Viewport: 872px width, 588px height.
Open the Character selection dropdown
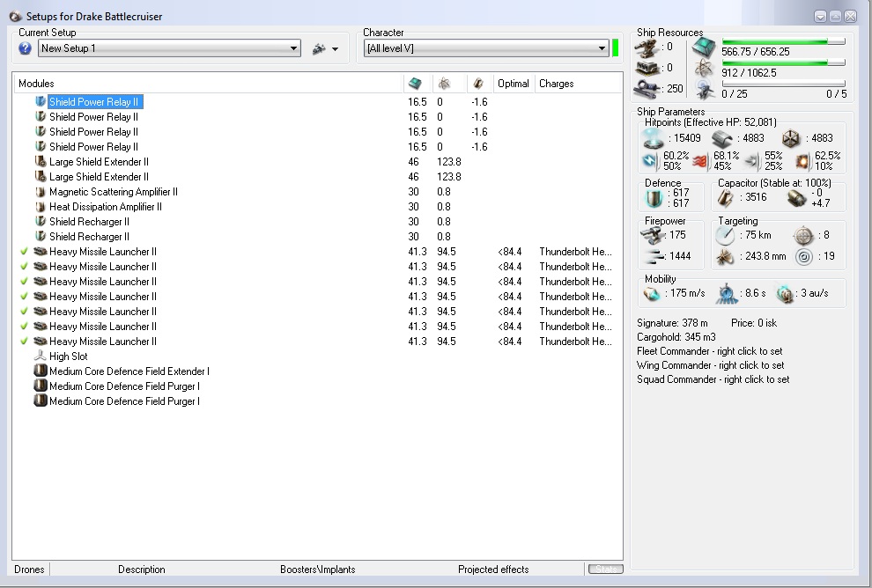tap(602, 48)
